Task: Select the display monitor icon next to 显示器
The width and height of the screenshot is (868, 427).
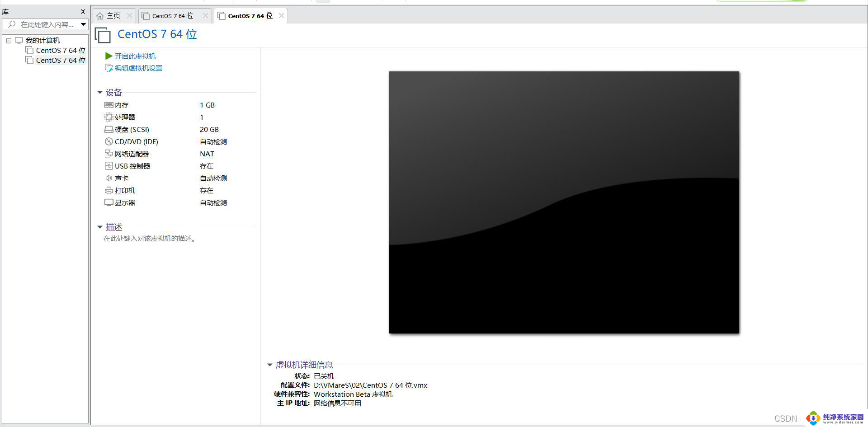Action: [108, 202]
